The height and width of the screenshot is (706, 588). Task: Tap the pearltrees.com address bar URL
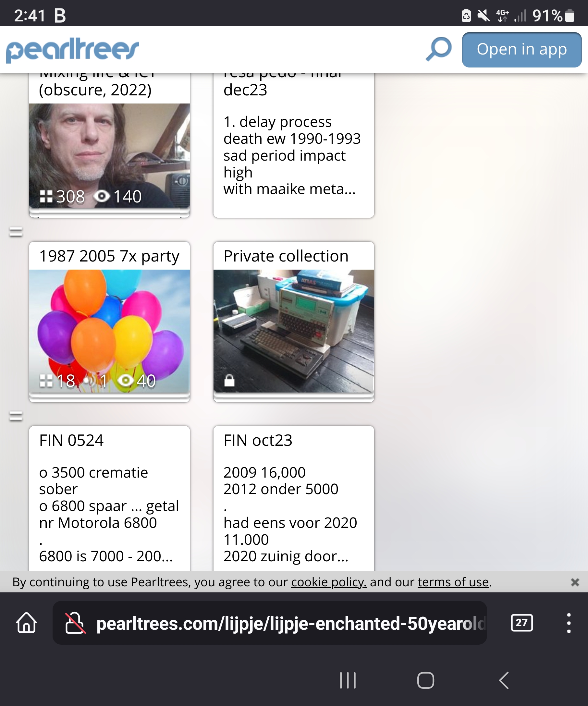[290, 623]
